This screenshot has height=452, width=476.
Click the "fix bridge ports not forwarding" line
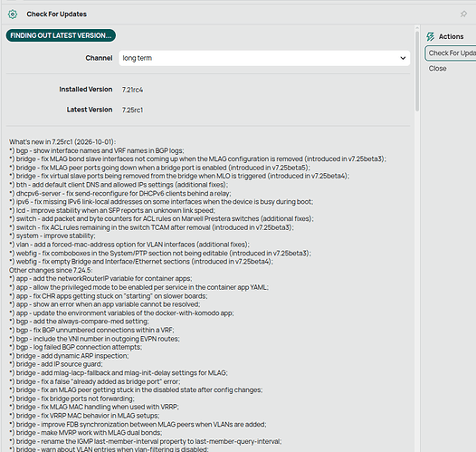click(71, 399)
